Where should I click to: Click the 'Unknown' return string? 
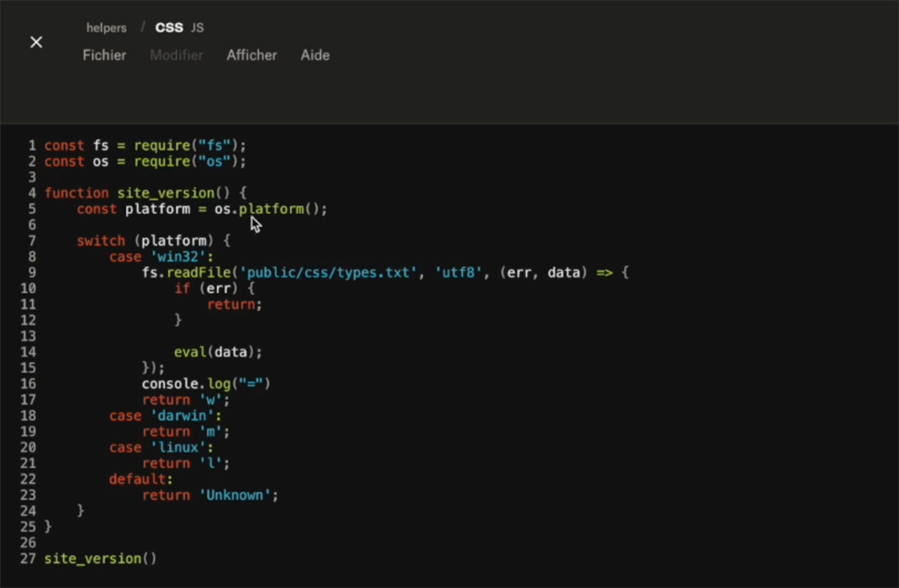237,495
